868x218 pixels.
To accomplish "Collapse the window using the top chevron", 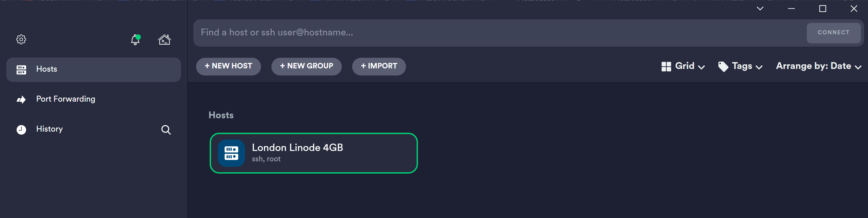I will (760, 9).
